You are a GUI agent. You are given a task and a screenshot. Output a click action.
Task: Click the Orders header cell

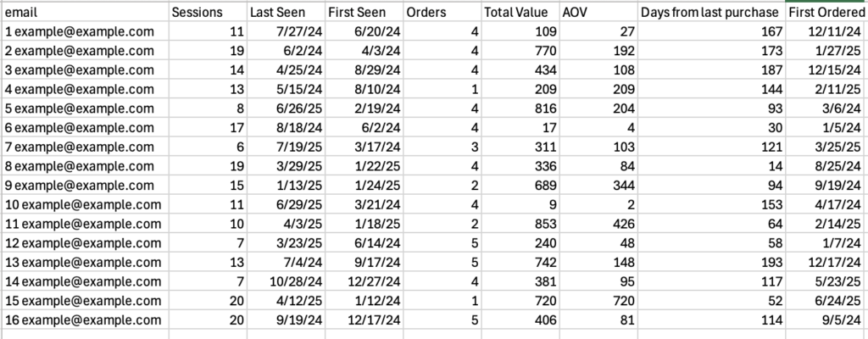[x=442, y=12]
